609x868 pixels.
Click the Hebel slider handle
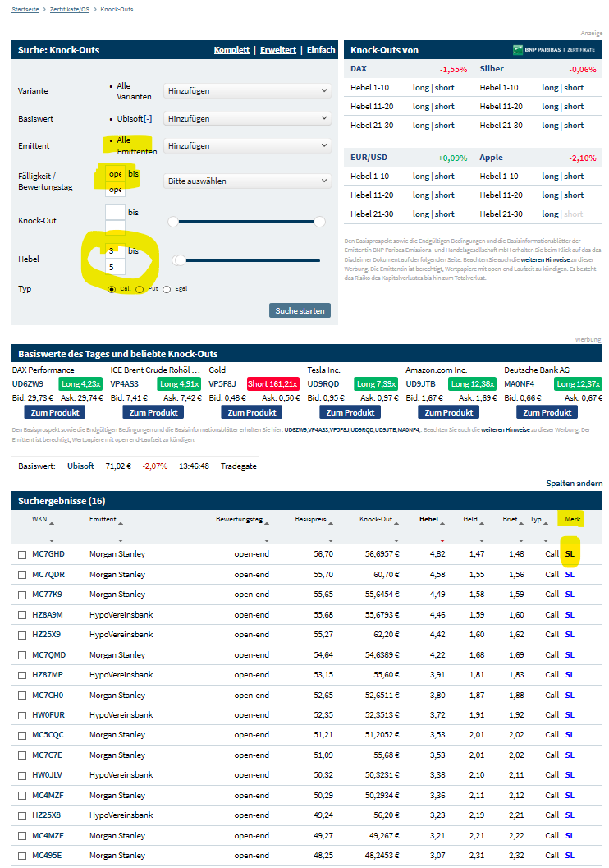point(179,260)
